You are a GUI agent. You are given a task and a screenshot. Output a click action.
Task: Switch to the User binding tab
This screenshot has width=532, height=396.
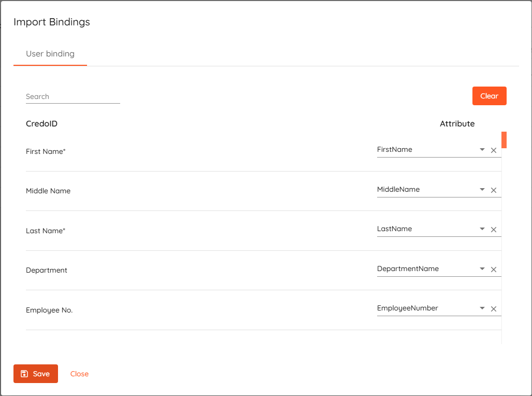[50, 54]
